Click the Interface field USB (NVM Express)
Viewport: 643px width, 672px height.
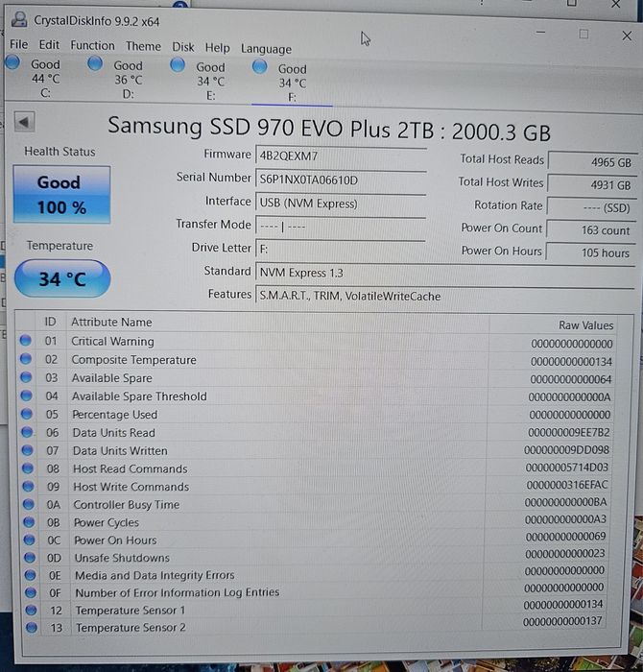pos(341,203)
